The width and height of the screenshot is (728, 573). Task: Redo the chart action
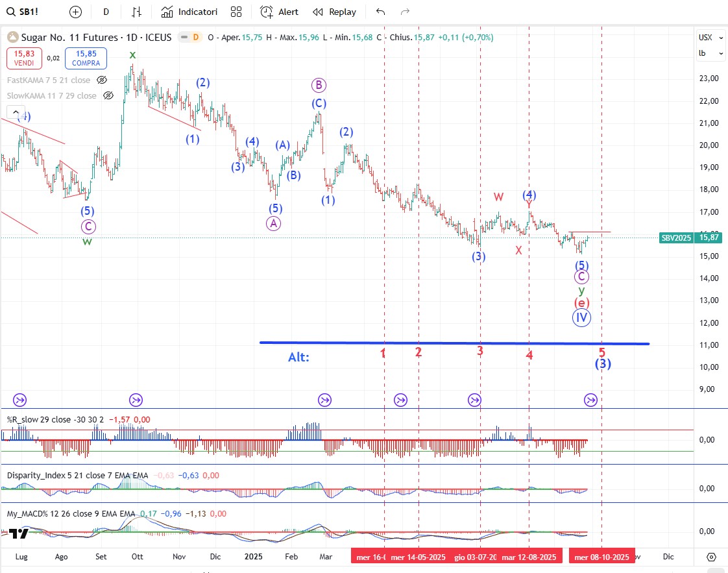(406, 12)
